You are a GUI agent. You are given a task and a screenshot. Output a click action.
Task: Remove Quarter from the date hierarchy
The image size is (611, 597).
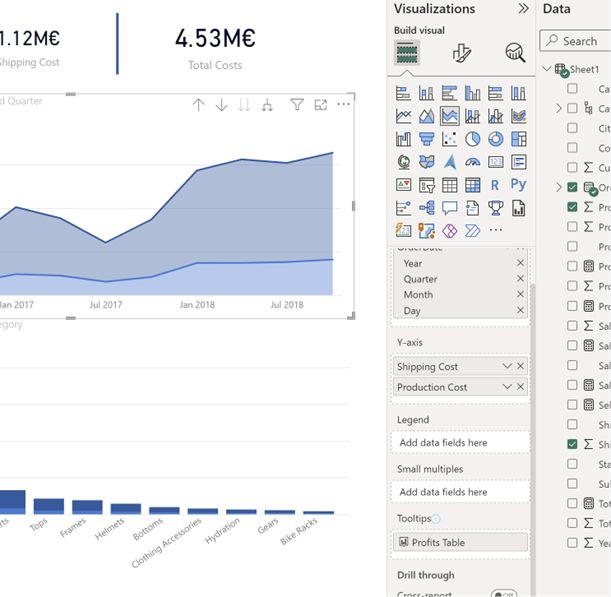coord(520,279)
